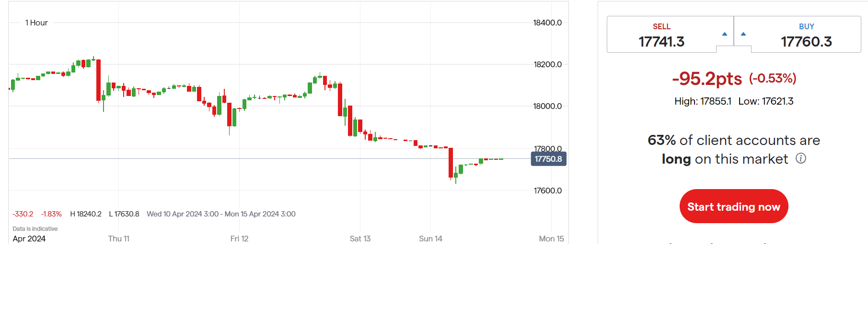Click the Fri 12 date marker
The height and width of the screenshot is (311, 868).
coord(239,239)
